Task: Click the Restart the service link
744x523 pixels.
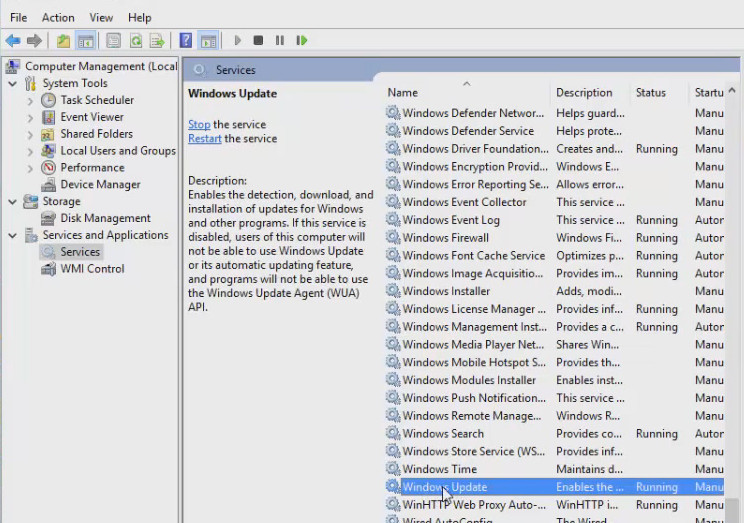Action: [205, 139]
